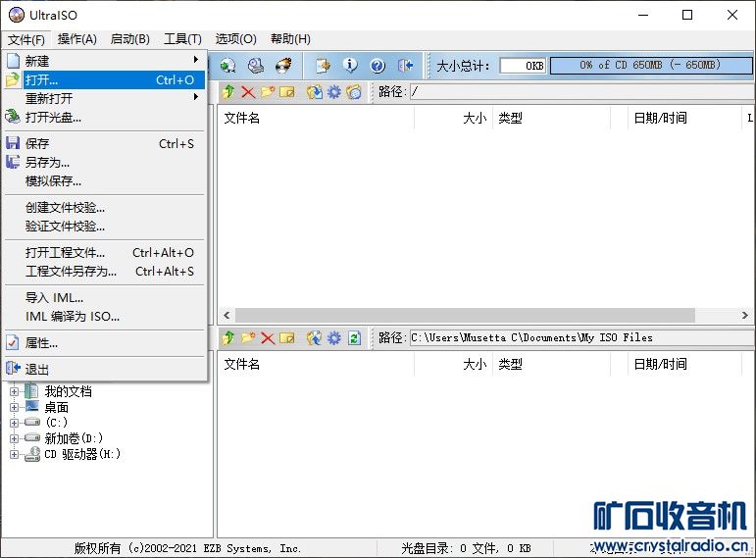Expand the 桌面 tree node
This screenshot has width=756, height=558.
point(14,407)
